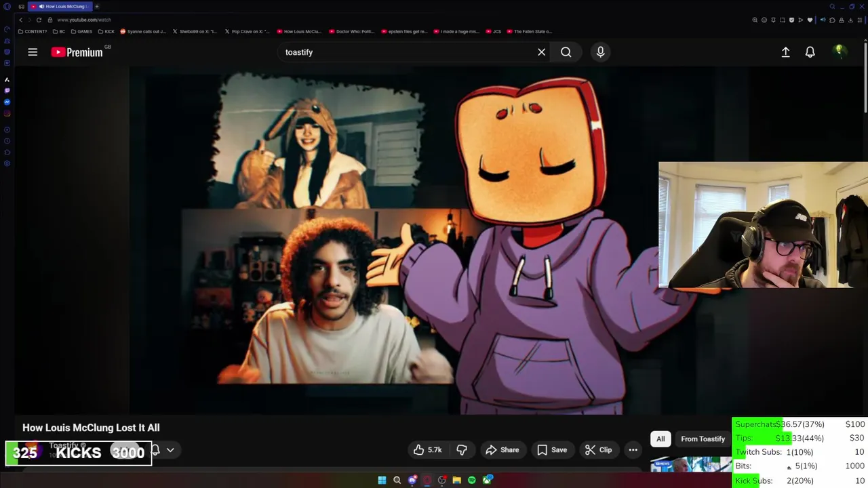
Task: Go to YouTube Premium home logo
Action: click(77, 52)
